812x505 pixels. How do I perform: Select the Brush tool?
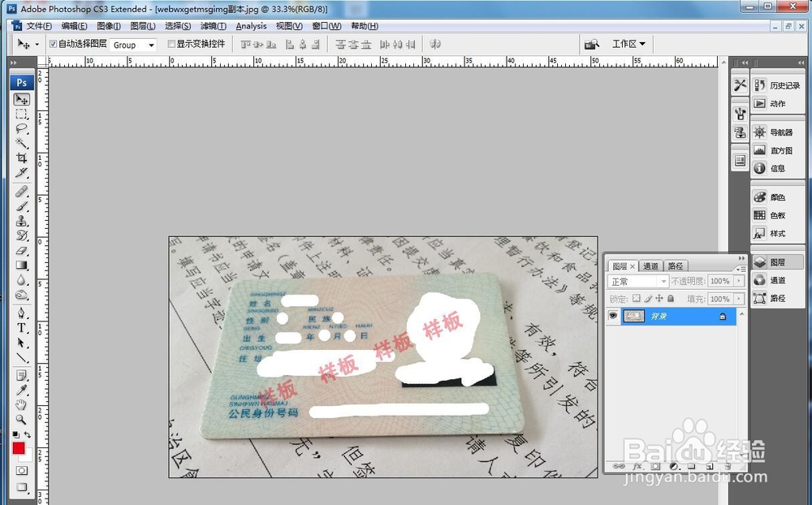[22, 206]
